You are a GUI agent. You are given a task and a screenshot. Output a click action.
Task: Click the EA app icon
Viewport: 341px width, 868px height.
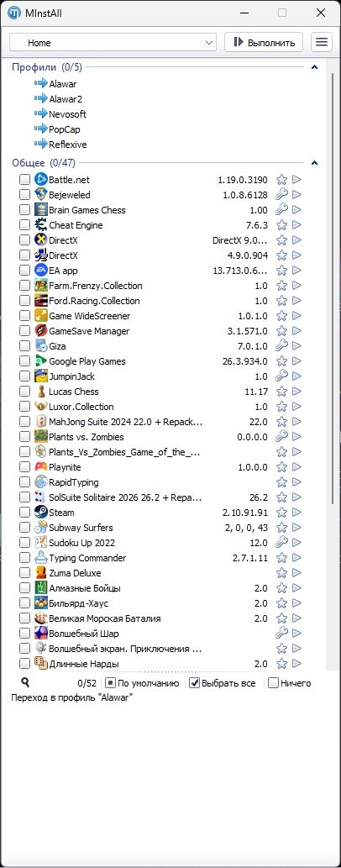tap(41, 271)
